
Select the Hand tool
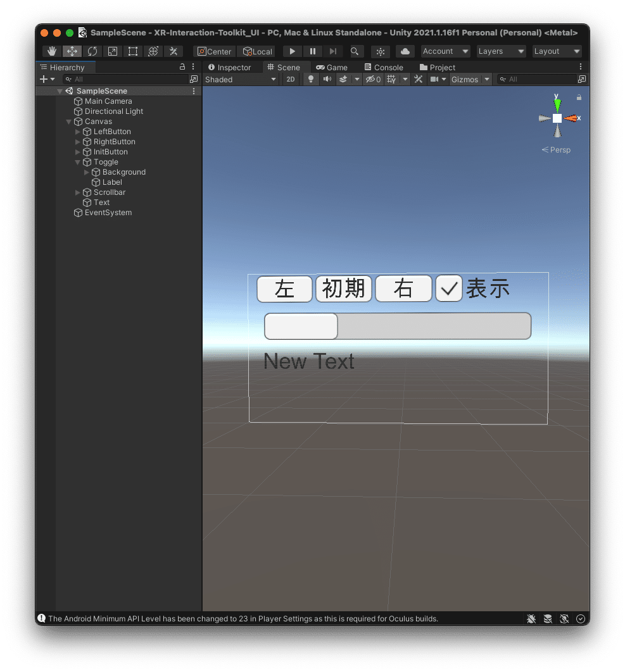pos(51,51)
